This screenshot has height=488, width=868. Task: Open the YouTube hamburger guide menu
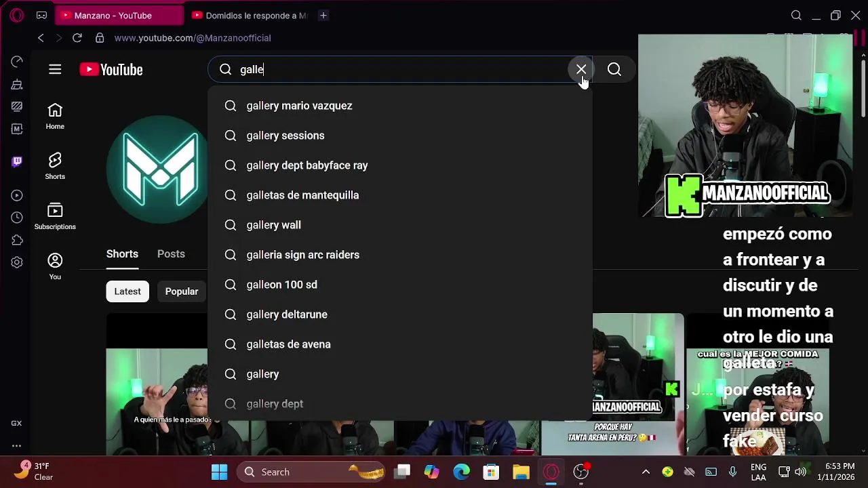[55, 69]
